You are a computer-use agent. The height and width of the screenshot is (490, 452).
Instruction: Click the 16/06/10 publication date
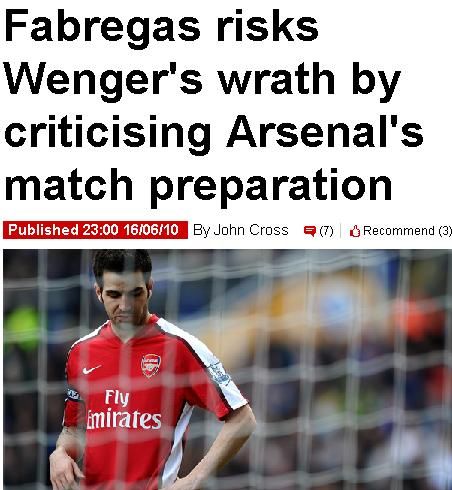(151, 230)
